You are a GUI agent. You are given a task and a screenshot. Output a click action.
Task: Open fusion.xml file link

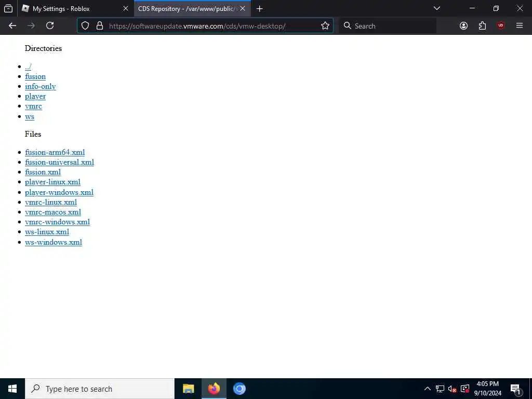tap(43, 172)
